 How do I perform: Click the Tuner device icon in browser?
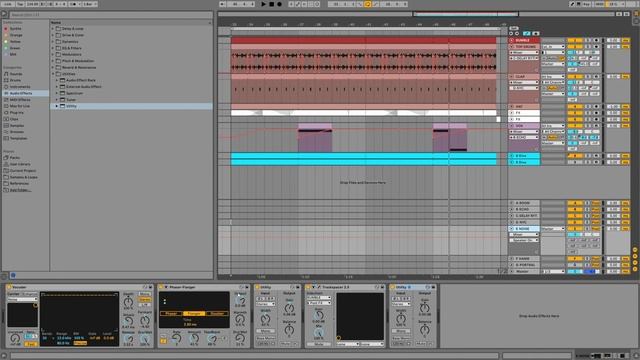[62, 100]
